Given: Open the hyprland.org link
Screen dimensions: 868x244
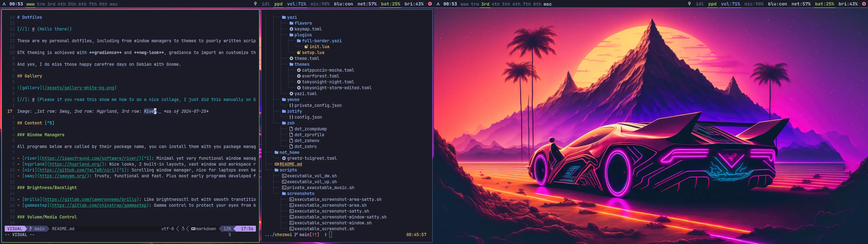Looking at the screenshot, I should point(76,164).
